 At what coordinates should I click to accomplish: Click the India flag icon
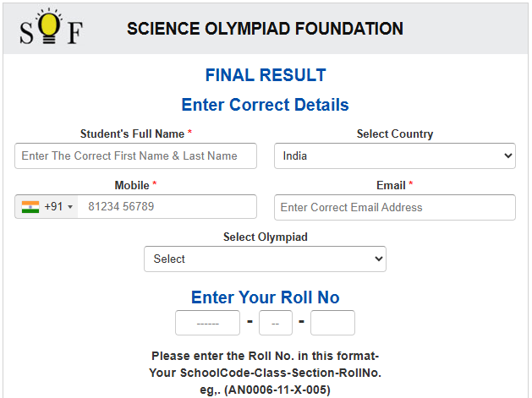pyautogui.click(x=30, y=207)
